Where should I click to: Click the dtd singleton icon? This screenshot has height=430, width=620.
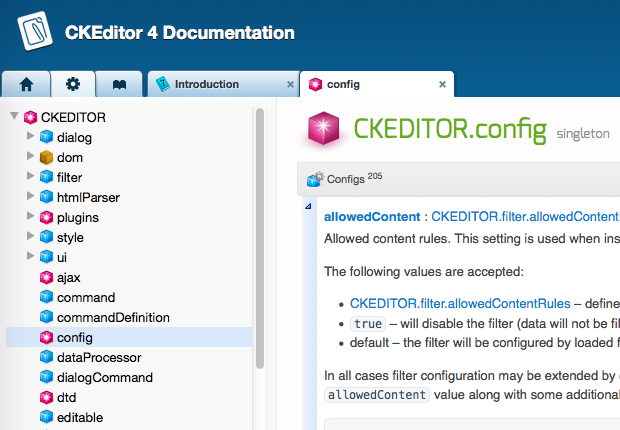pyautogui.click(x=46, y=397)
